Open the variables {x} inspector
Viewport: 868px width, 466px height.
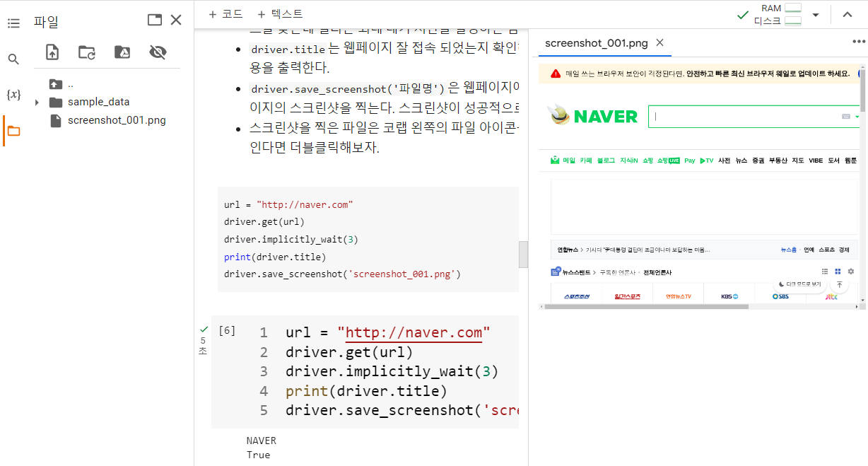(13, 94)
